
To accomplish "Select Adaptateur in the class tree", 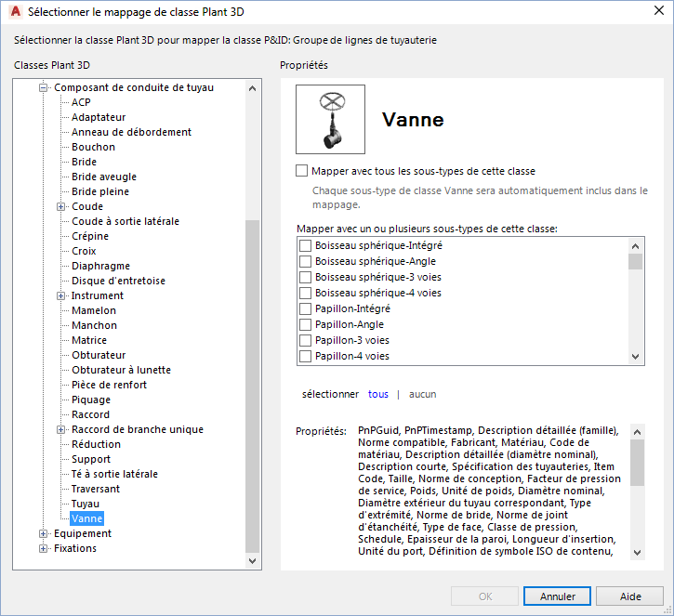I will [99, 117].
